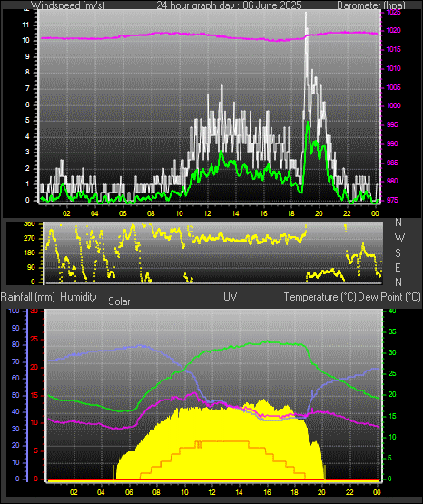Click the 'Rainfall (mm)' label
The width and height of the screenshot is (423, 504).
tap(28, 297)
